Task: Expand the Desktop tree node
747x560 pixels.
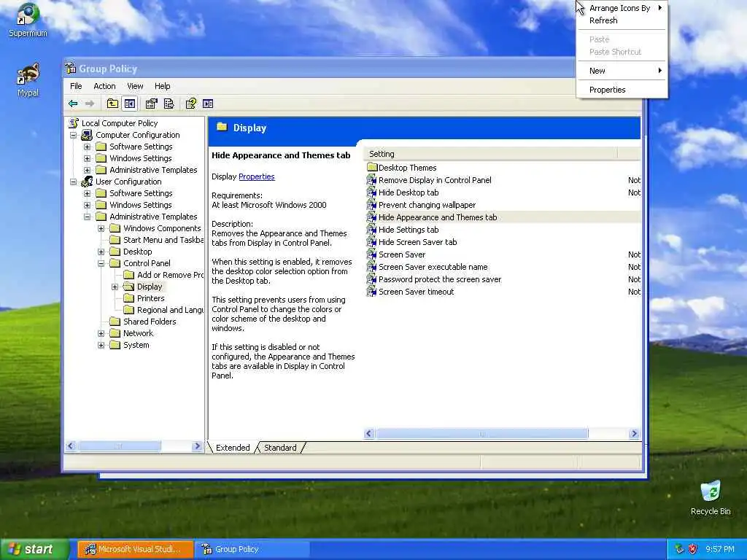Action: [101, 252]
